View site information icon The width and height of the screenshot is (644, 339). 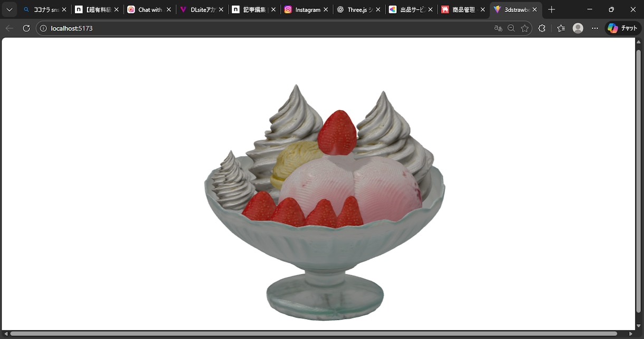pyautogui.click(x=44, y=28)
